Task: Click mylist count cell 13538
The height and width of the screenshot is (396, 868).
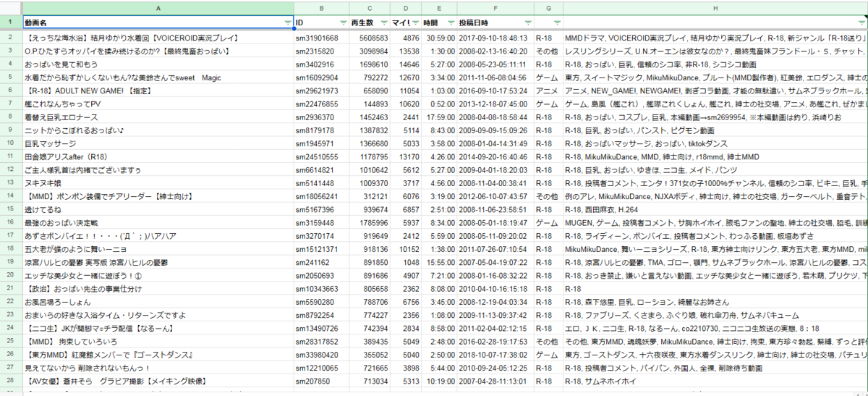Action: click(407, 51)
